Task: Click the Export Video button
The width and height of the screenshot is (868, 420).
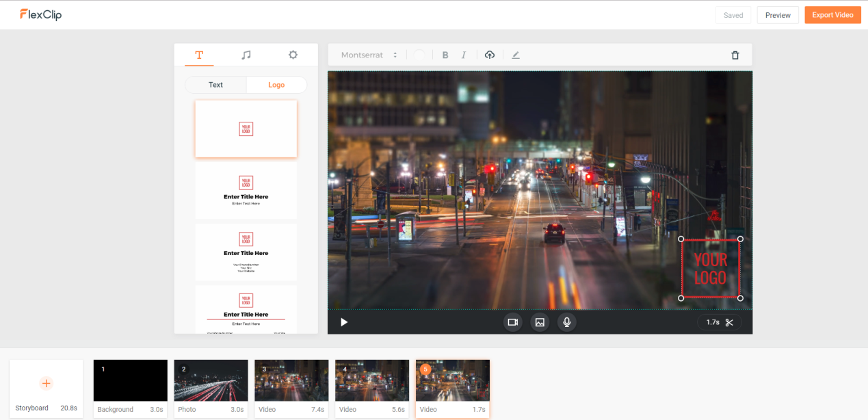Action: 832,15
